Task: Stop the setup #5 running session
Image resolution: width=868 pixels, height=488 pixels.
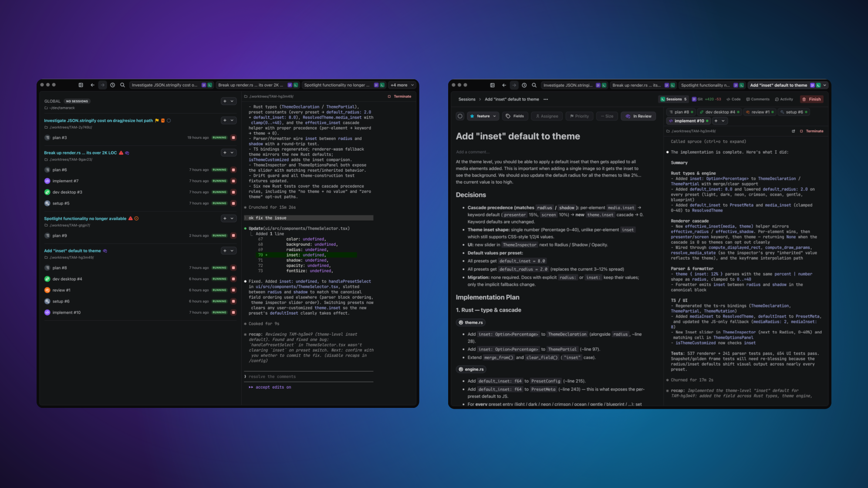Action: (233, 203)
